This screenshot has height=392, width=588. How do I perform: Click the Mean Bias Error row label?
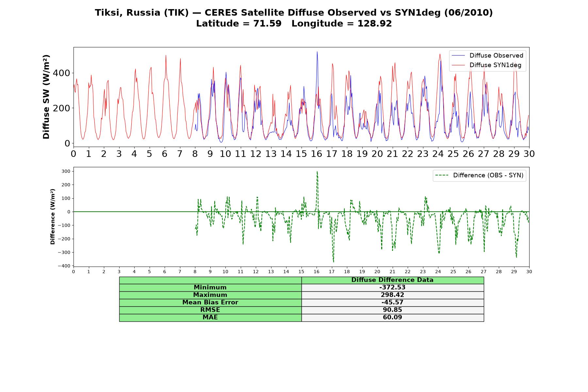(x=210, y=302)
